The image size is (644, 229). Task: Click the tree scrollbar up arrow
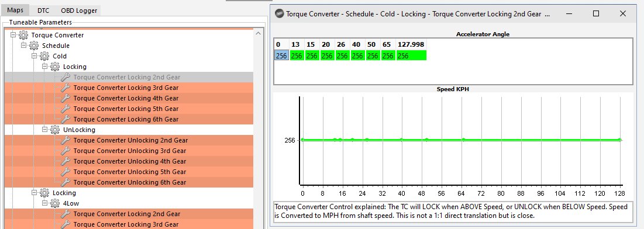(258, 33)
